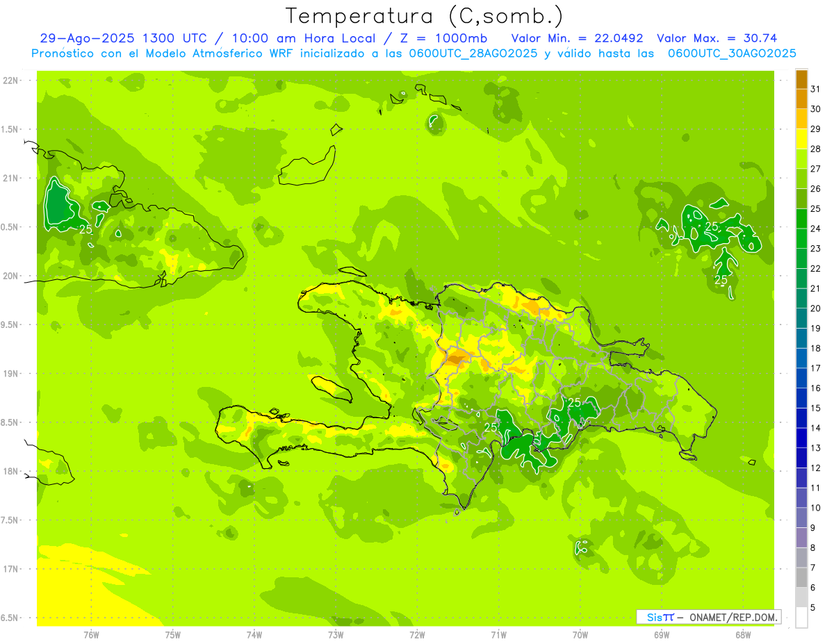The width and height of the screenshot is (834, 644).
Task: Click the "20N" latitude axis label
Action: click(10, 276)
